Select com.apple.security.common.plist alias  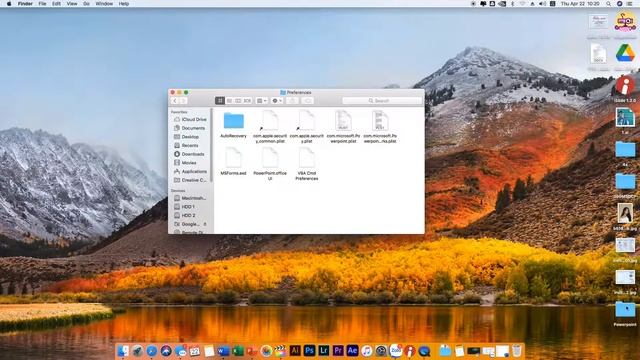(270, 127)
